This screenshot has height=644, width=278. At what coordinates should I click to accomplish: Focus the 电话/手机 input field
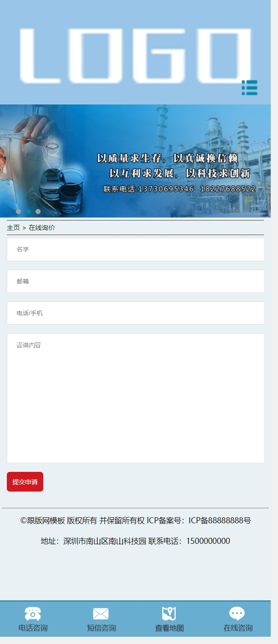click(x=135, y=313)
